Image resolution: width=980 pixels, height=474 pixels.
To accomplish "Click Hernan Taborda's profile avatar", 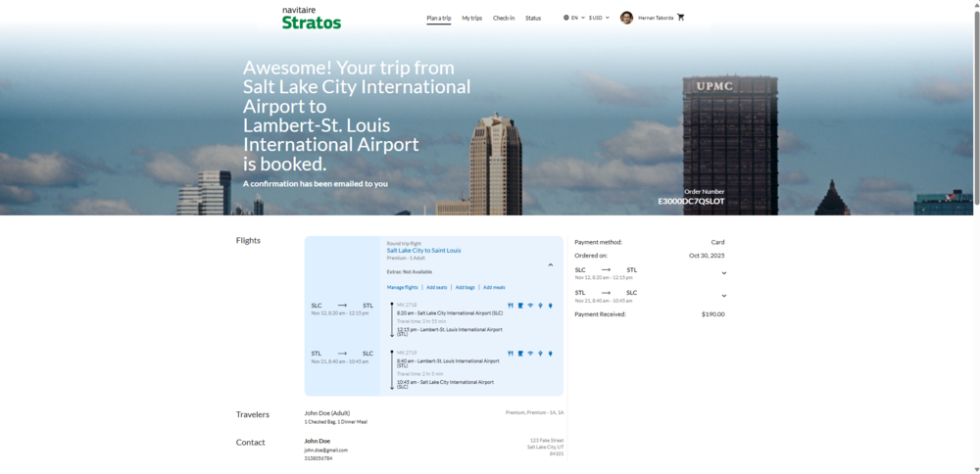I will (x=626, y=18).
